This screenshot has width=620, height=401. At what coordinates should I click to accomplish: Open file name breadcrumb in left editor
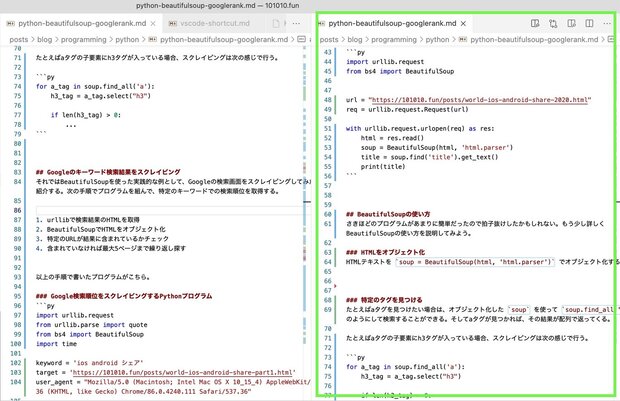tap(224, 40)
